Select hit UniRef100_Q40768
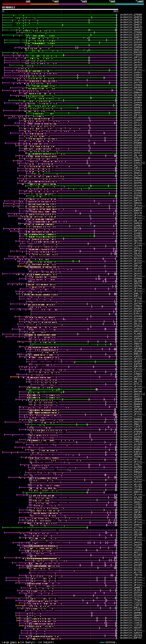The width and height of the screenshot is (146, 644). point(131,82)
